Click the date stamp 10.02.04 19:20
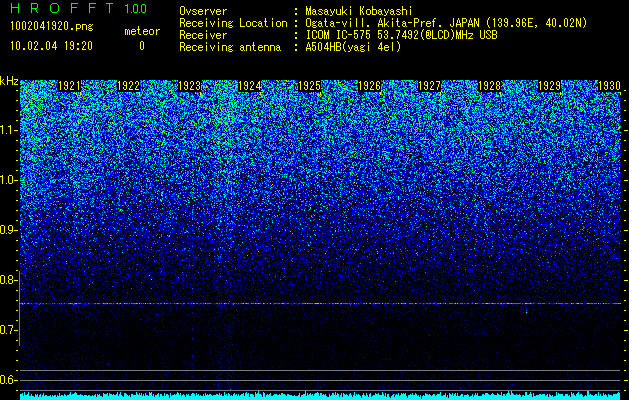 coord(51,46)
